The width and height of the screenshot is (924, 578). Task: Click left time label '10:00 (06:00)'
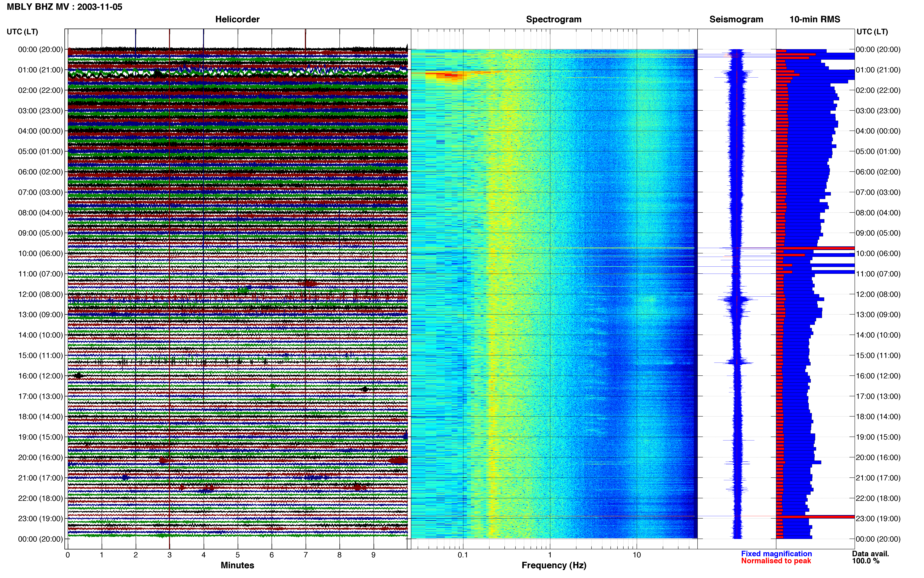(41, 253)
